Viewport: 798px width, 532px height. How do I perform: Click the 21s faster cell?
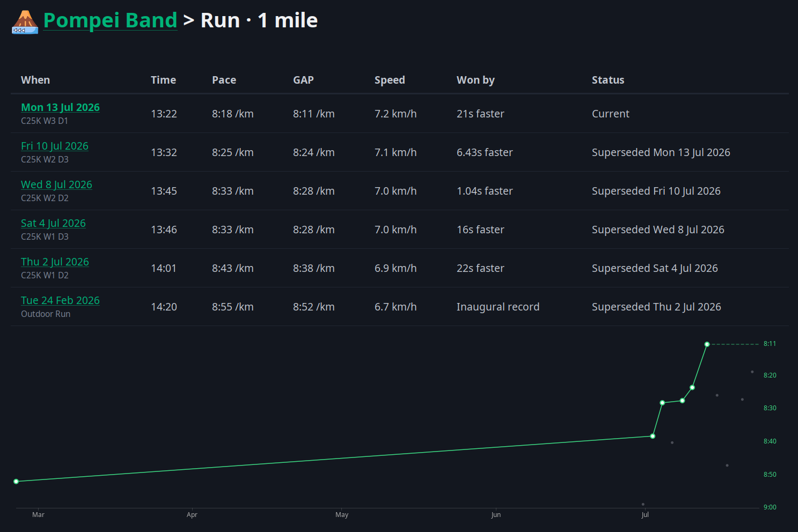point(480,114)
